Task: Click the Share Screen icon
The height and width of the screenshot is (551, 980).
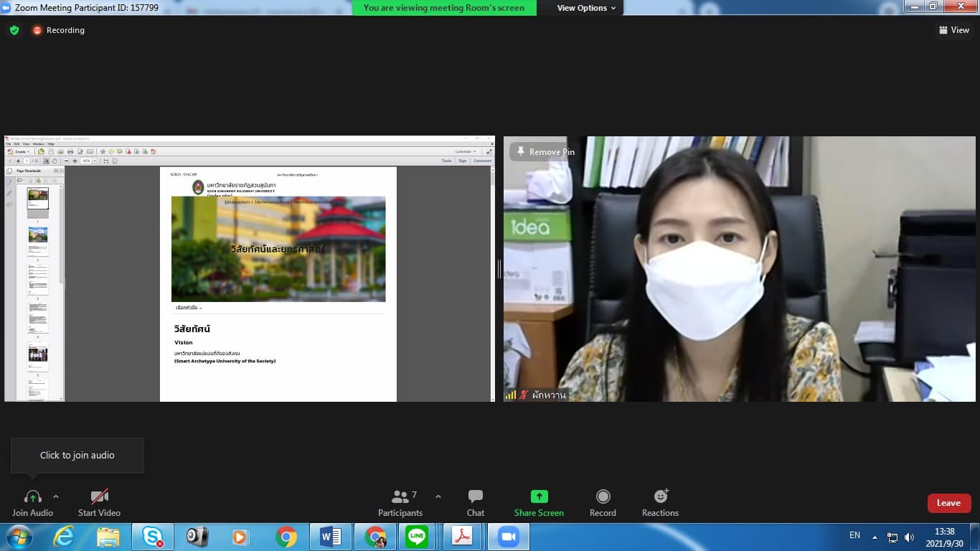Action: [539, 496]
